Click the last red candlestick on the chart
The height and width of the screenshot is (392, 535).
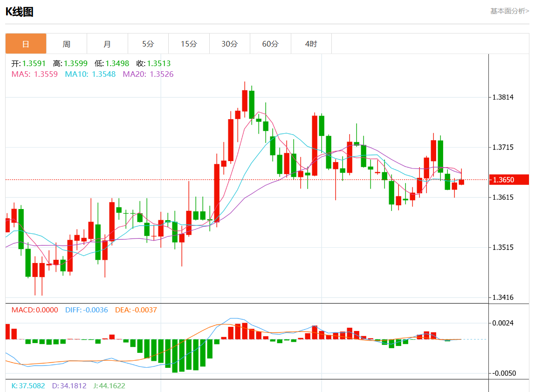462,182
